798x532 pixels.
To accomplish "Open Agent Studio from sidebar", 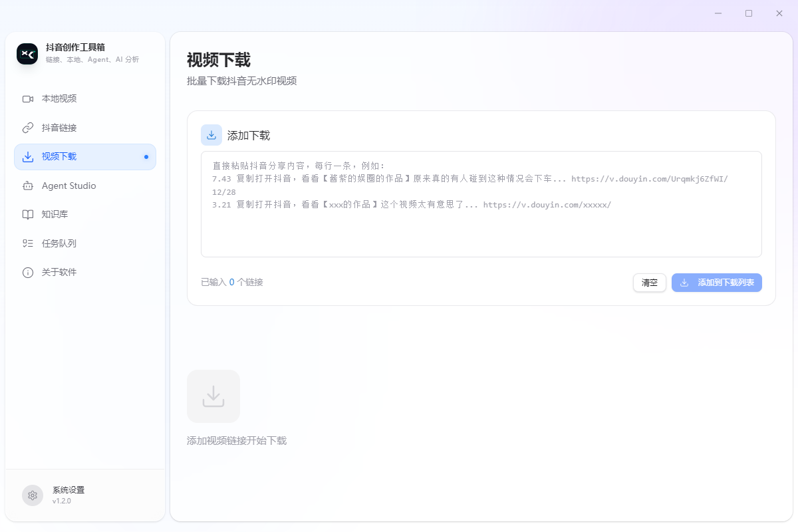I will point(85,186).
